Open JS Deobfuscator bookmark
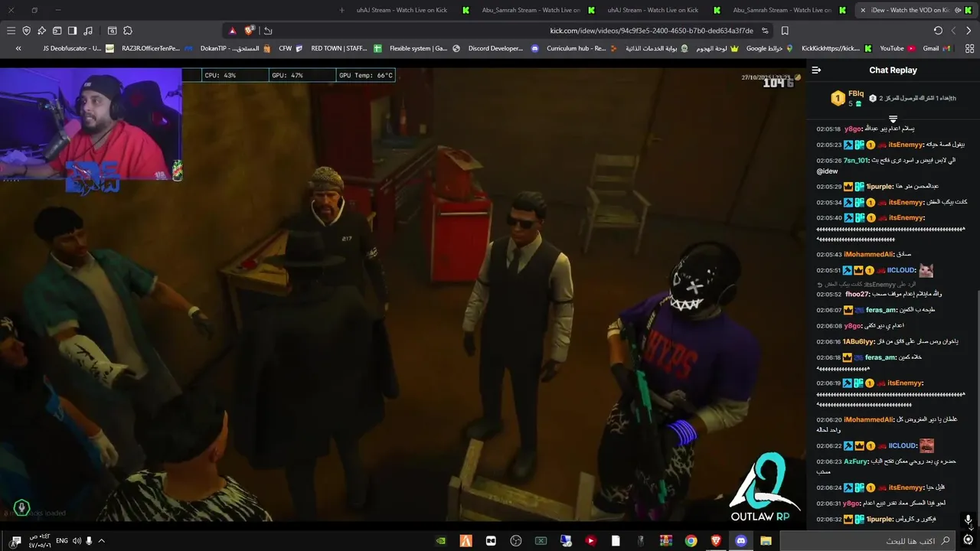Screen dimensions: 980x551 pos(77,48)
